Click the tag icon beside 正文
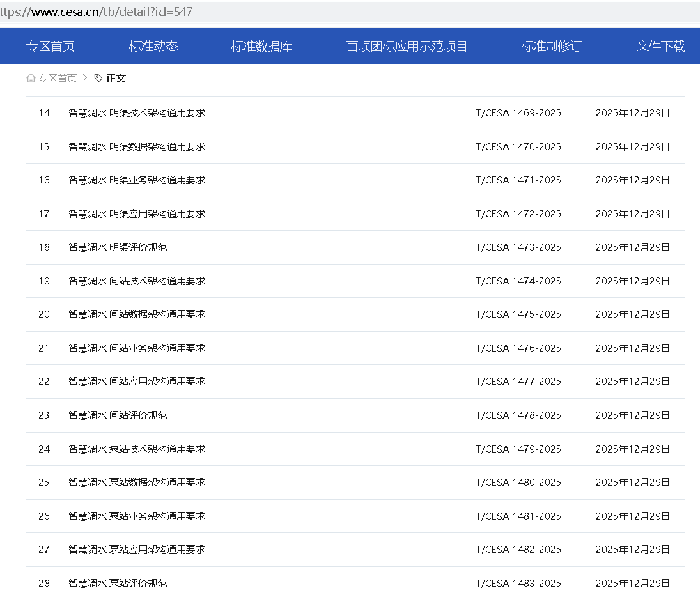The image size is (700, 604). tap(97, 77)
